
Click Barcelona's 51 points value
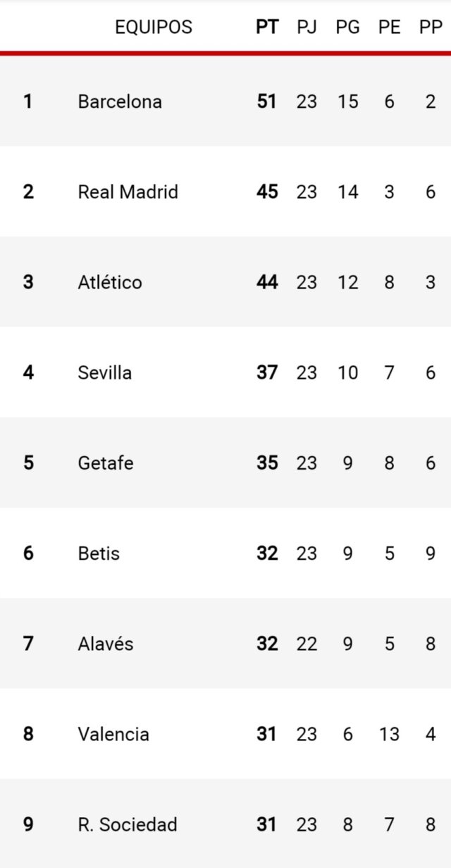[x=267, y=102]
